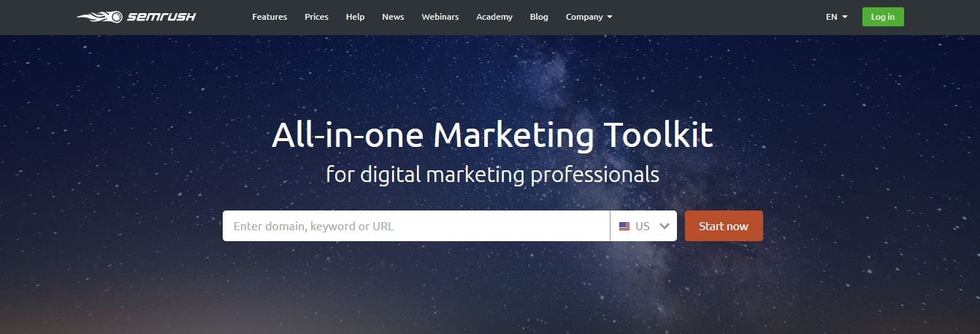Open the Company dropdown arrow
The image size is (980, 334).
coord(610,17)
